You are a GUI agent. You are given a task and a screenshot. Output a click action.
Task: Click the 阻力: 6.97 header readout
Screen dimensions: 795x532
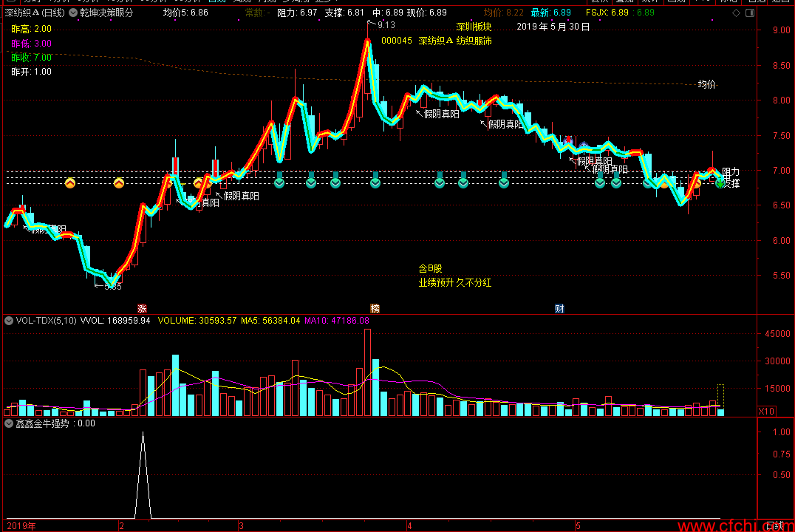pos(297,13)
